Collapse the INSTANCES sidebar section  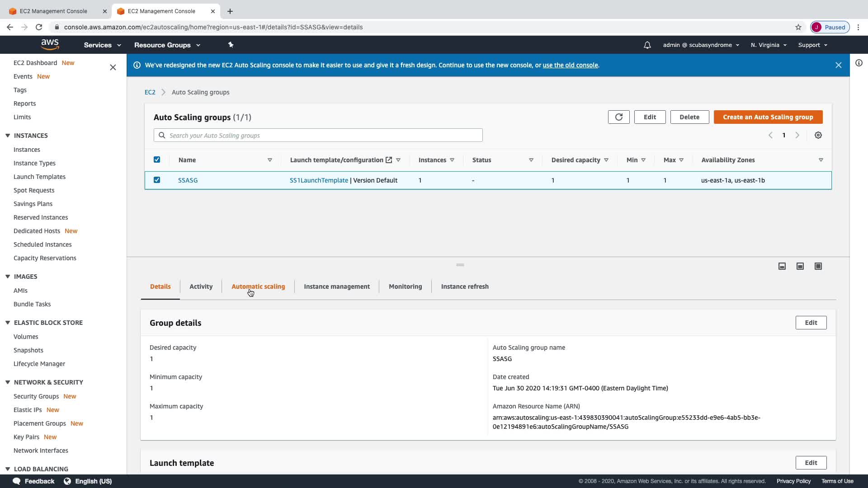(8, 136)
